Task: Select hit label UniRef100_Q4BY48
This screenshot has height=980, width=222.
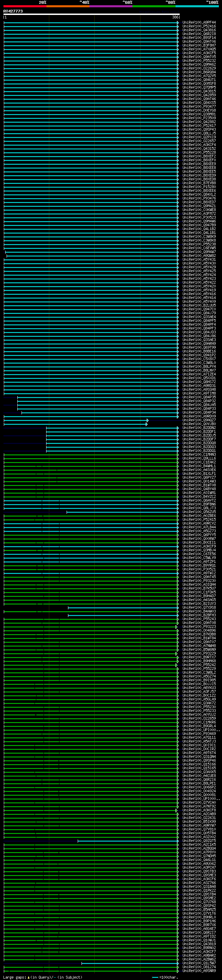Action: (x=199, y=489)
